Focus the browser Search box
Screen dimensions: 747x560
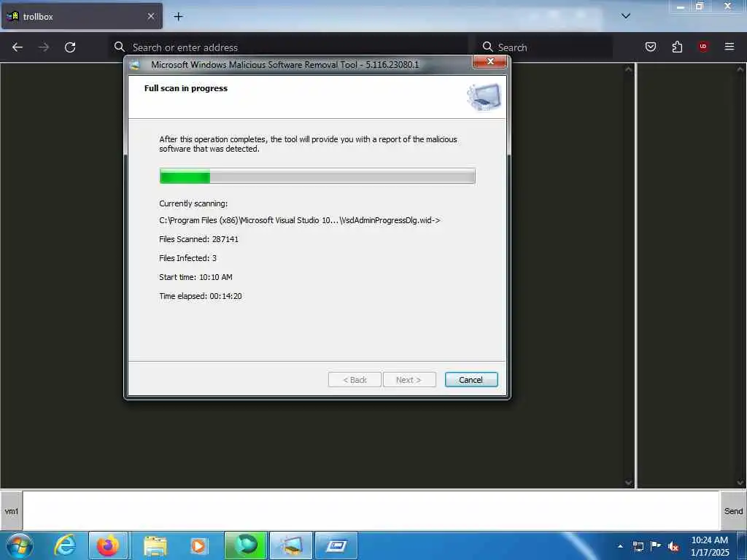point(544,47)
